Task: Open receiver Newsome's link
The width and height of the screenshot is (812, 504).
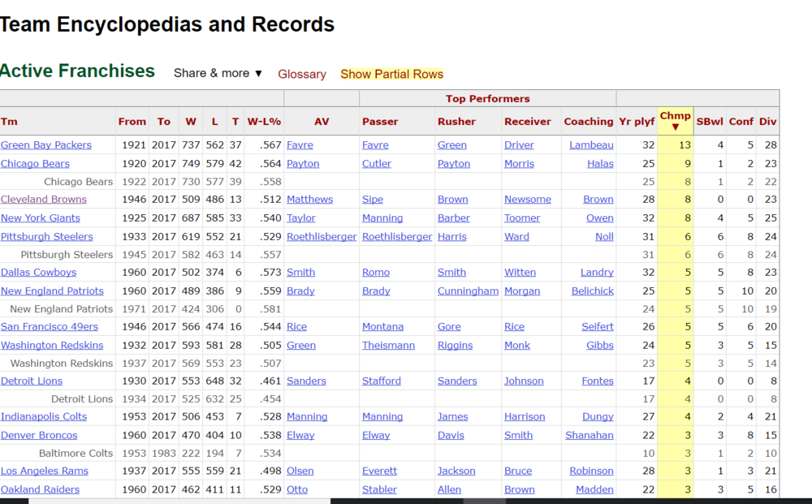Action: point(528,199)
